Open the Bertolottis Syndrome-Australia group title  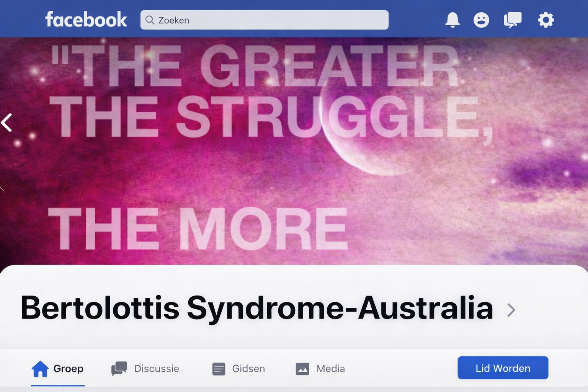pyautogui.click(x=257, y=308)
